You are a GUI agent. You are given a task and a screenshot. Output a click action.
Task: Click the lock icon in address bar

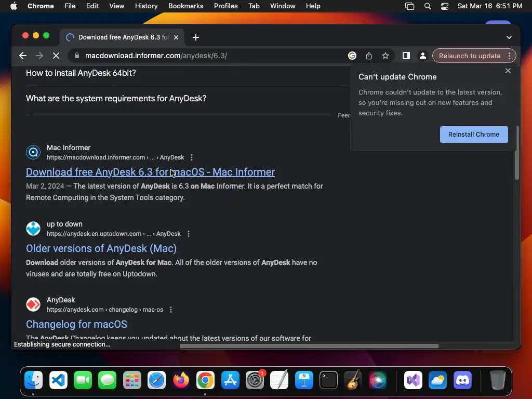77,56
